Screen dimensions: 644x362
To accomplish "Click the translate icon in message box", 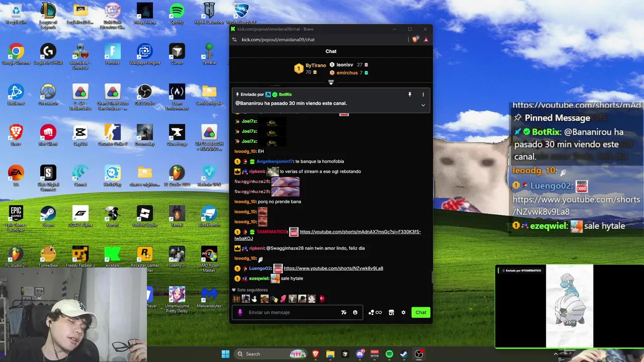I will pos(344,312).
